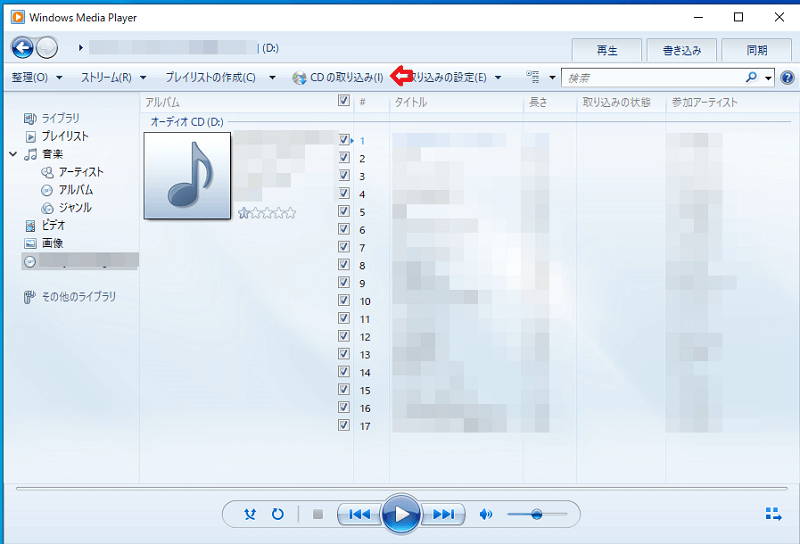Uncheck the checkbox for track 1
The height and width of the screenshot is (544, 800).
pos(344,139)
